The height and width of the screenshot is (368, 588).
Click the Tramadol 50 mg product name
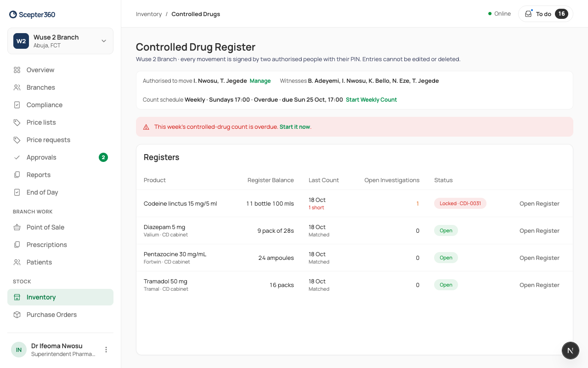(165, 282)
